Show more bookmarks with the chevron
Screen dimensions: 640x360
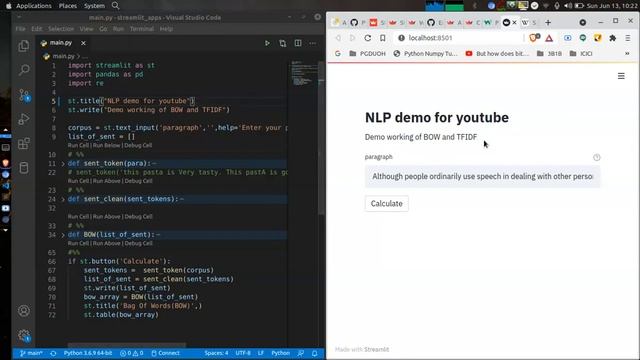[x=627, y=53]
